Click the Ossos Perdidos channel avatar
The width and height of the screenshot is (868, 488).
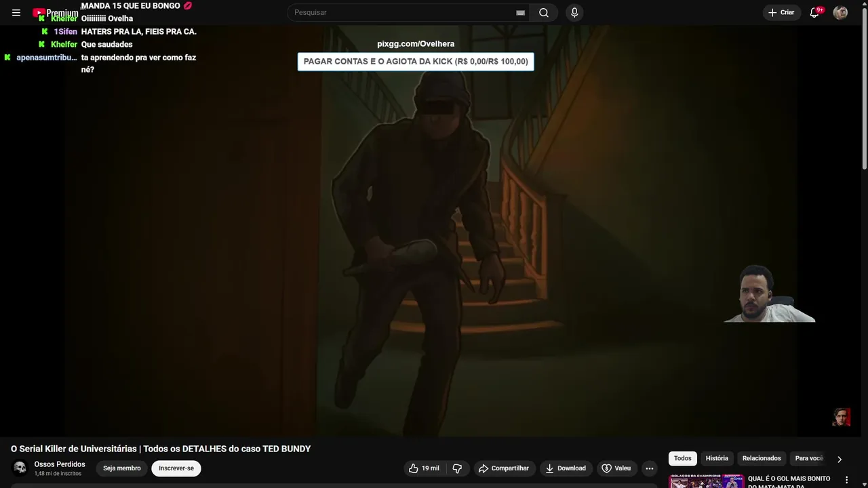[20, 468]
